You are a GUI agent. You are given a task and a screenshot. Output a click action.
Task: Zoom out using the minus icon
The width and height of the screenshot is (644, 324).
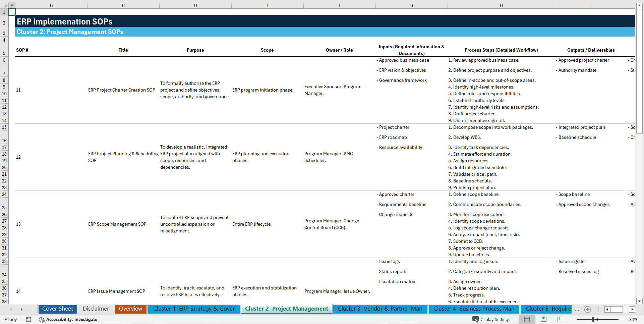coord(573,319)
